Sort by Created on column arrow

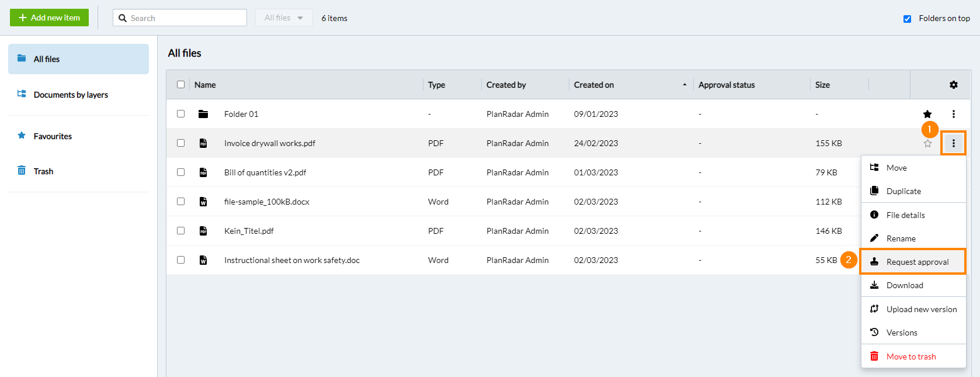tap(684, 85)
